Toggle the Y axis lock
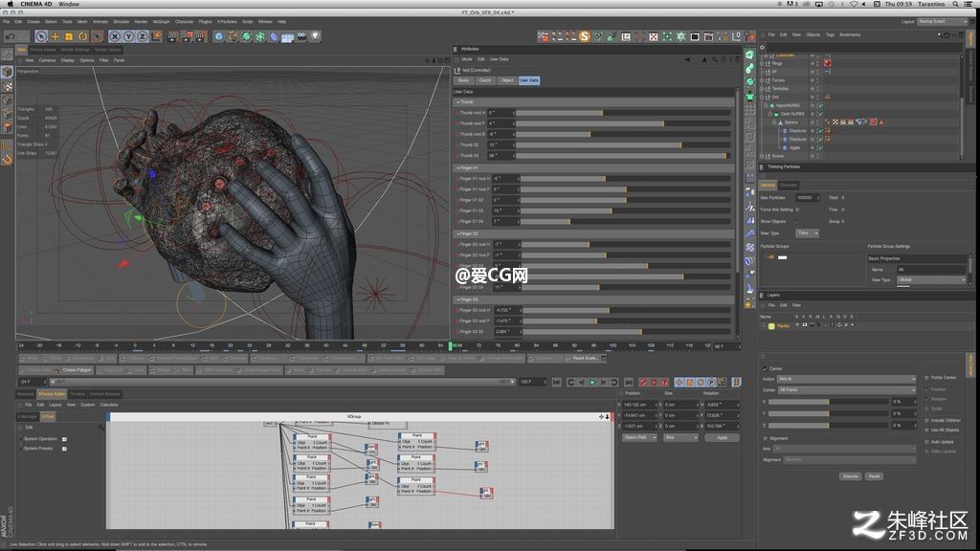 (x=128, y=37)
